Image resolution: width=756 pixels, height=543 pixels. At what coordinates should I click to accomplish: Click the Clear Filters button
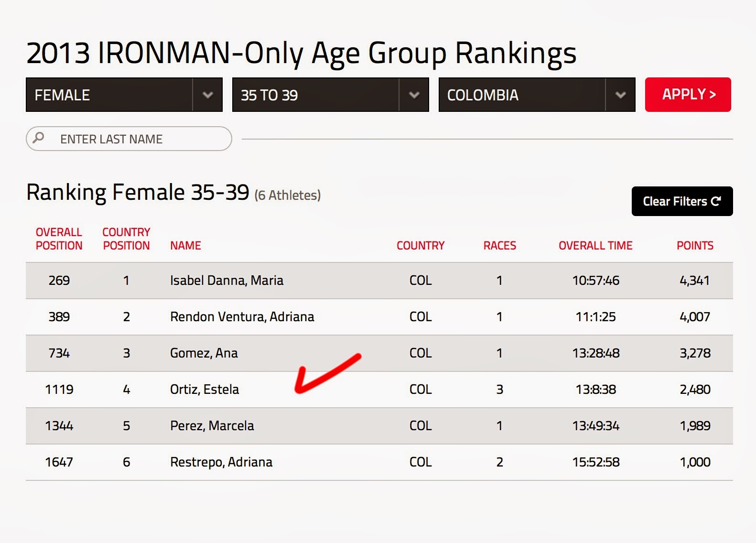pos(682,201)
